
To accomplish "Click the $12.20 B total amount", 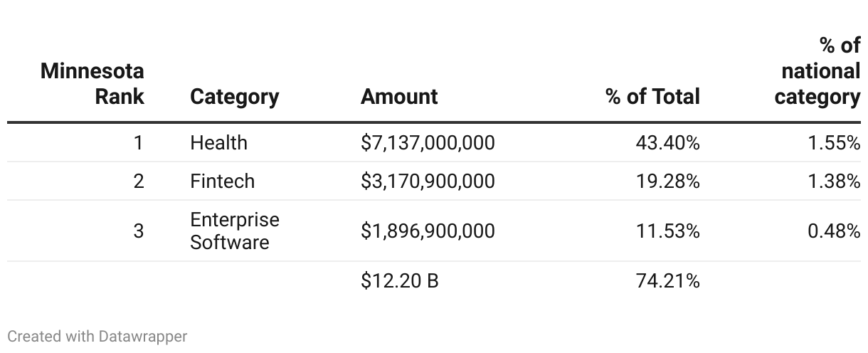I will (399, 281).
